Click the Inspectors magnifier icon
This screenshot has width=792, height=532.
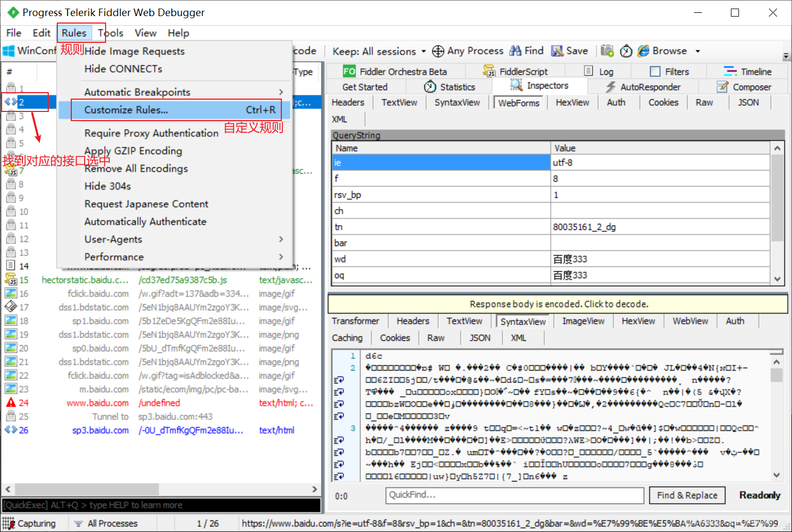coord(517,85)
